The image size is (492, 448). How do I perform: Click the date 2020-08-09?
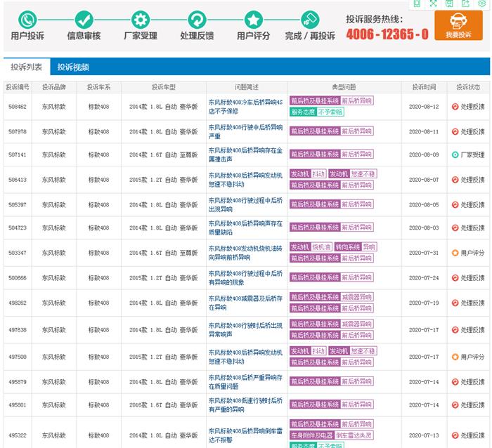(424, 154)
